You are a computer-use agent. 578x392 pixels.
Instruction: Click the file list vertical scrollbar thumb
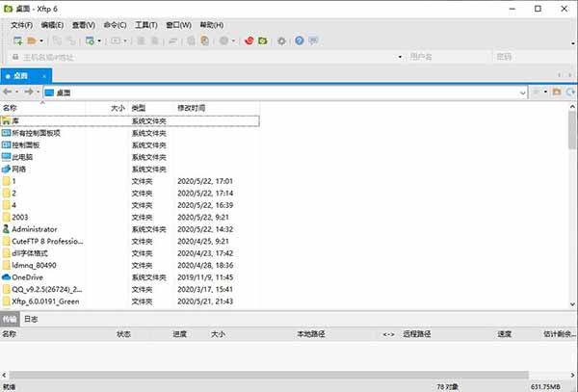click(x=572, y=130)
